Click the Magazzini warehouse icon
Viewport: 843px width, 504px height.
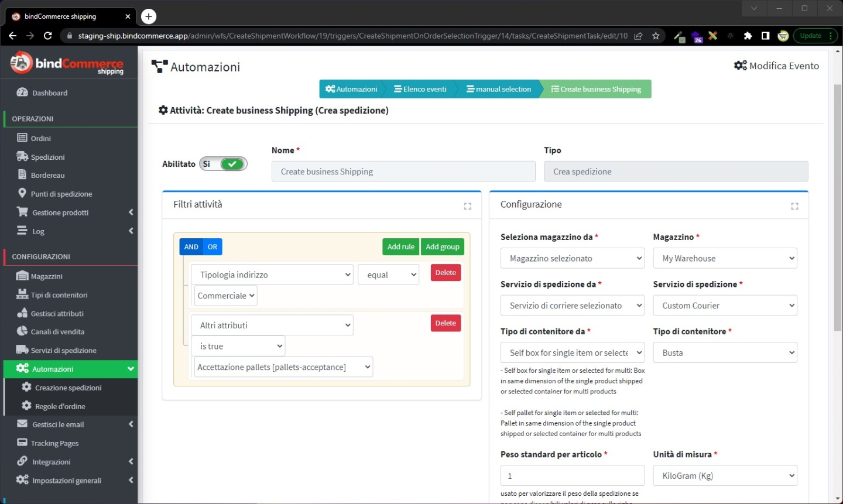pos(22,276)
